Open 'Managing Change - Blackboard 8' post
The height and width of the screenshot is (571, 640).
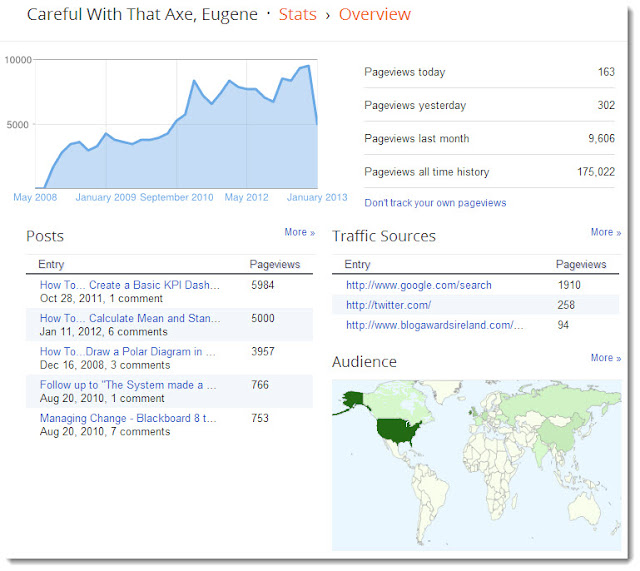(x=128, y=418)
